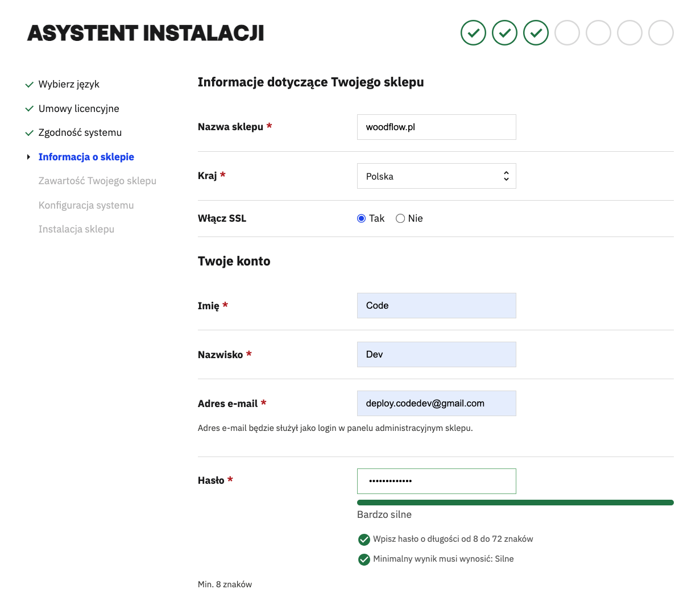Click arrow marker beside Informacja o sklepie
700x610 pixels.
(x=28, y=157)
